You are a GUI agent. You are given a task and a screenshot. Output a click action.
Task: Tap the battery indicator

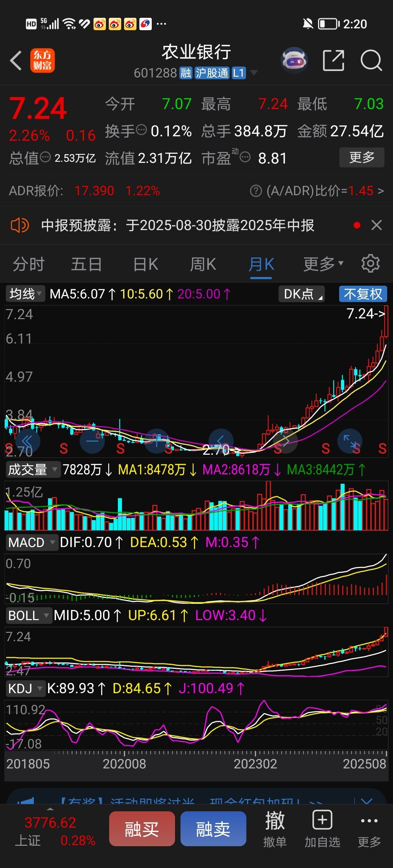[x=329, y=24]
